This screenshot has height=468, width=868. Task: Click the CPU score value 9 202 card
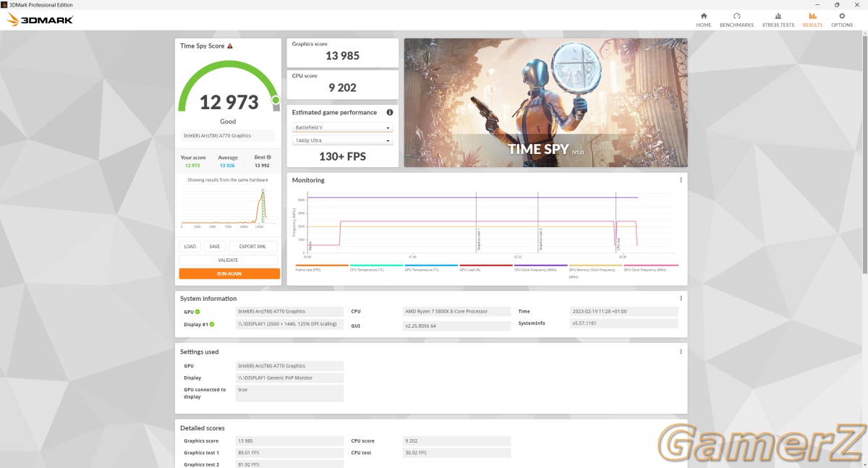(x=343, y=84)
